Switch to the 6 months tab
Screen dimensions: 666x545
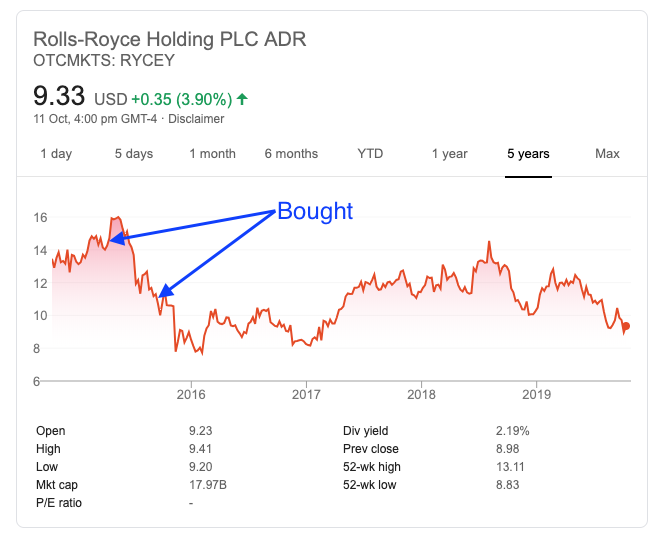291,153
